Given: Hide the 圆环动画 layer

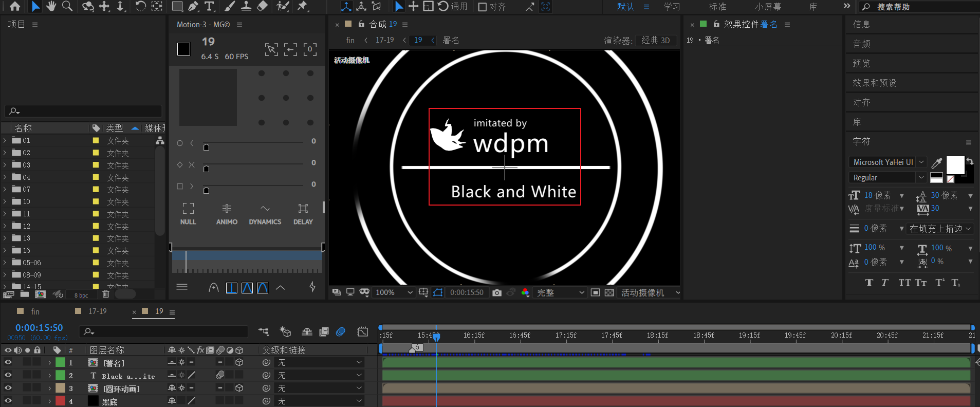Looking at the screenshot, I should click(8, 388).
